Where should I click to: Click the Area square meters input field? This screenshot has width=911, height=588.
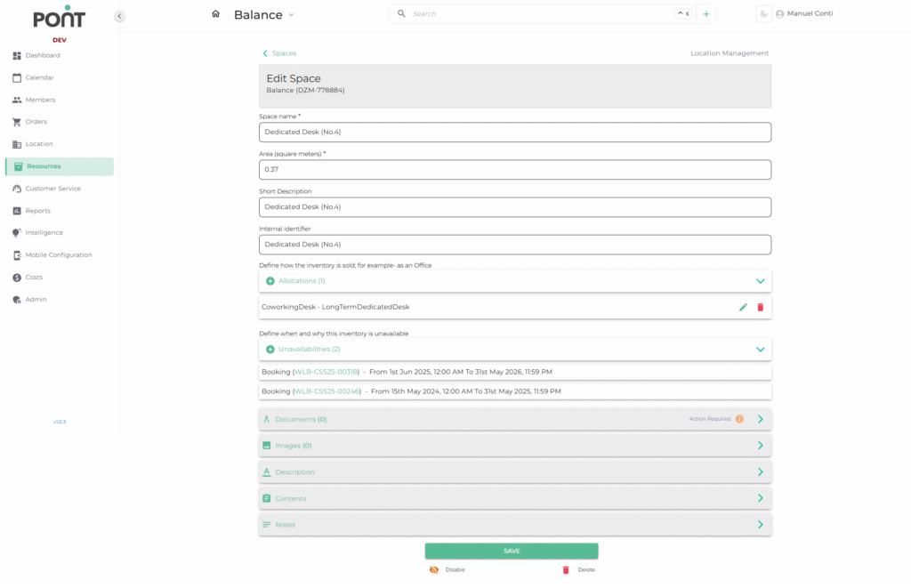514,169
